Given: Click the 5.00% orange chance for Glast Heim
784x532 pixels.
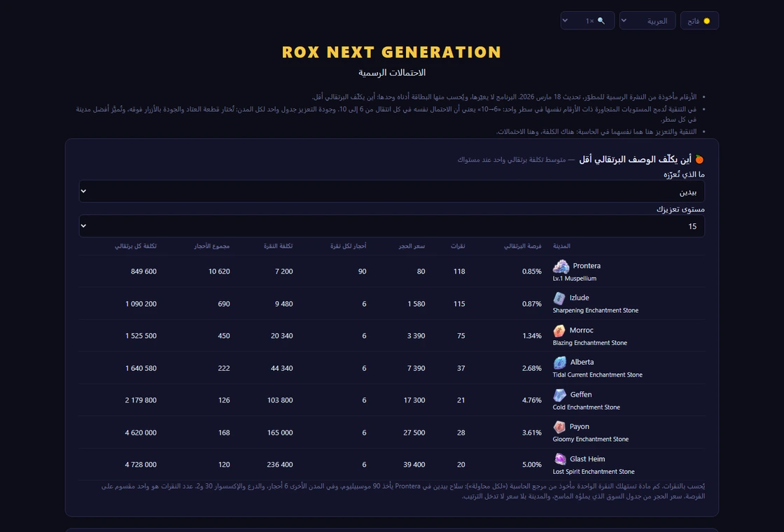Looking at the screenshot, I should 531,465.
